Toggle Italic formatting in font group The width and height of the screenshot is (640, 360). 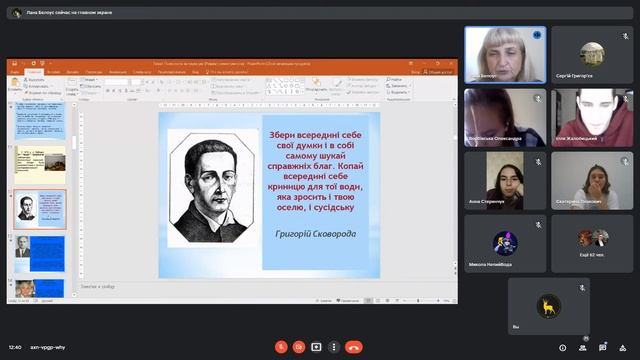coord(114,91)
